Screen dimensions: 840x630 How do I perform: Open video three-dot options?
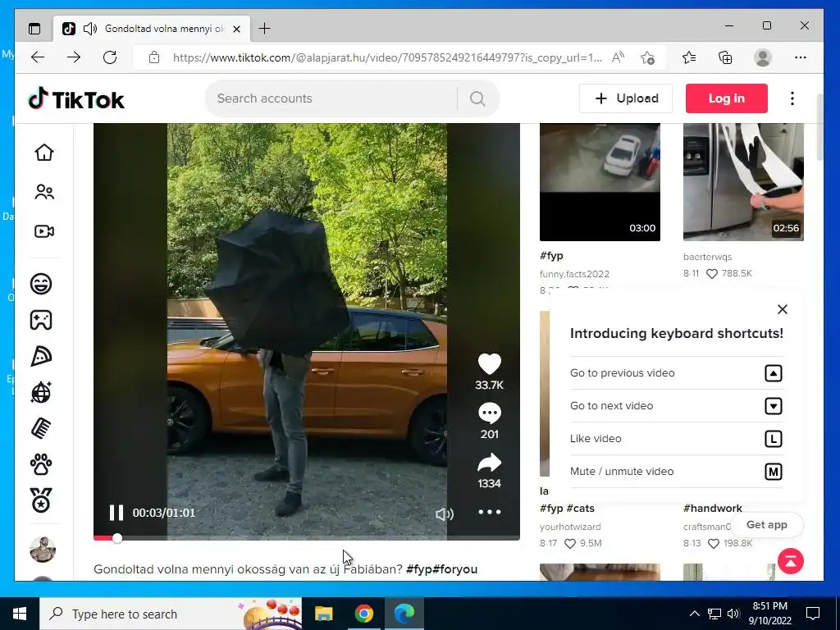(x=489, y=512)
